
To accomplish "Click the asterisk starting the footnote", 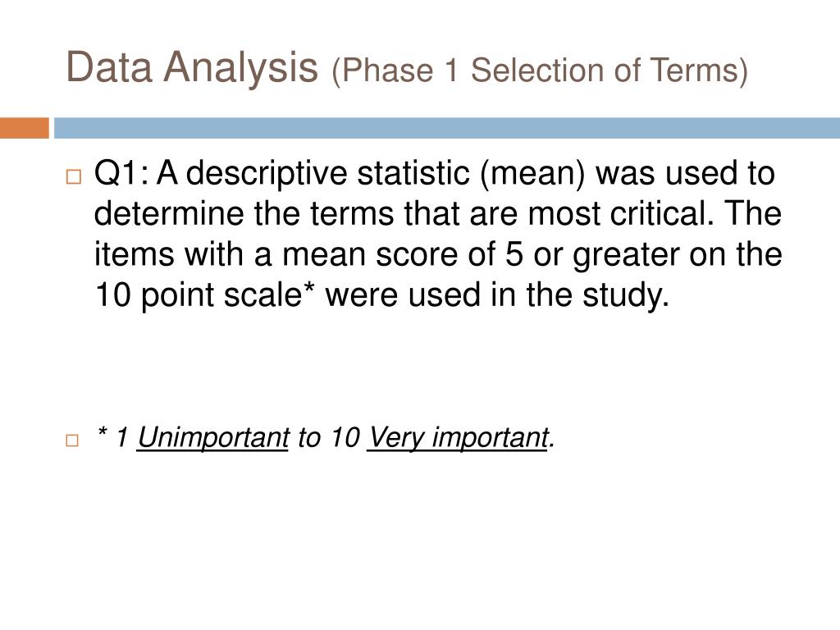I will 102,431.
